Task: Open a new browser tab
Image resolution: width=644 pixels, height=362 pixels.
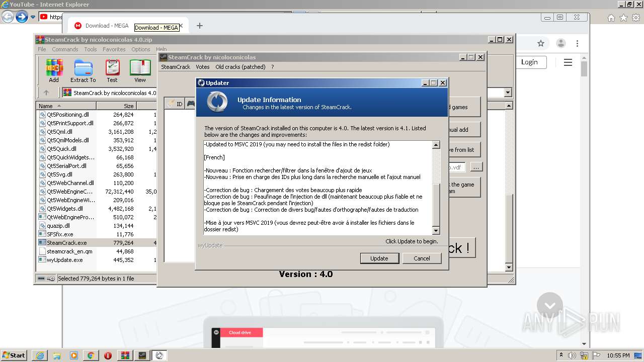Action: [x=200, y=26]
